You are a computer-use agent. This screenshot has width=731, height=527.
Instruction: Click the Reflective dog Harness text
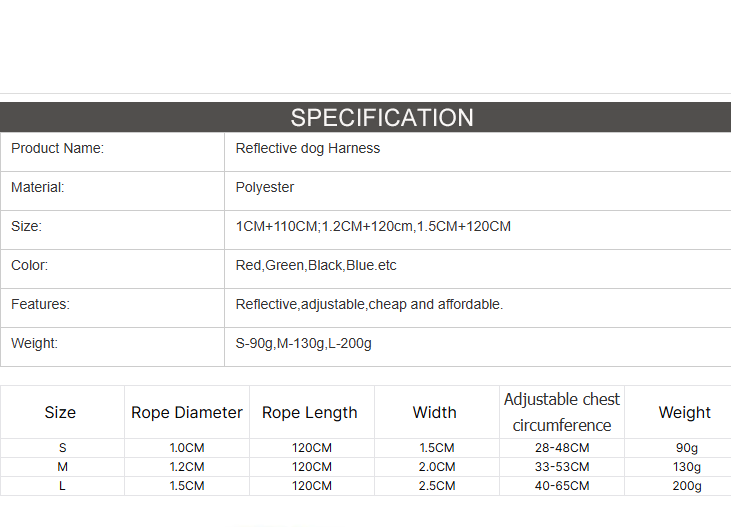[308, 148]
